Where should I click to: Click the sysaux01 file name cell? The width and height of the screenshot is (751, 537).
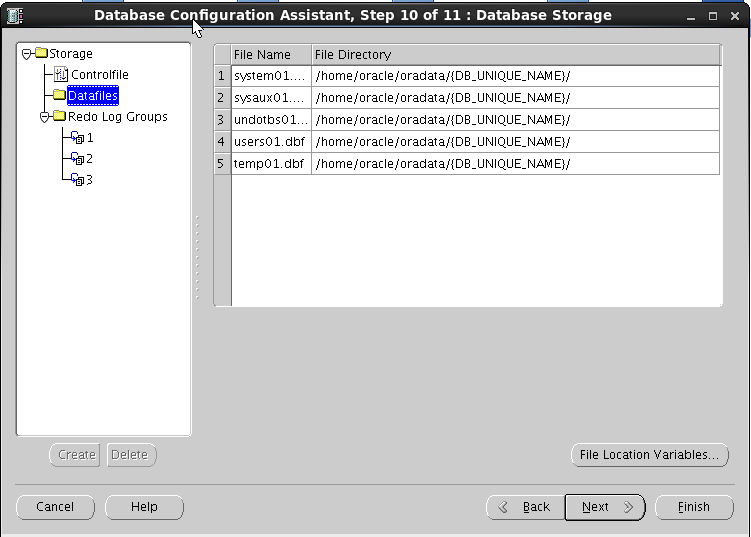[271, 98]
